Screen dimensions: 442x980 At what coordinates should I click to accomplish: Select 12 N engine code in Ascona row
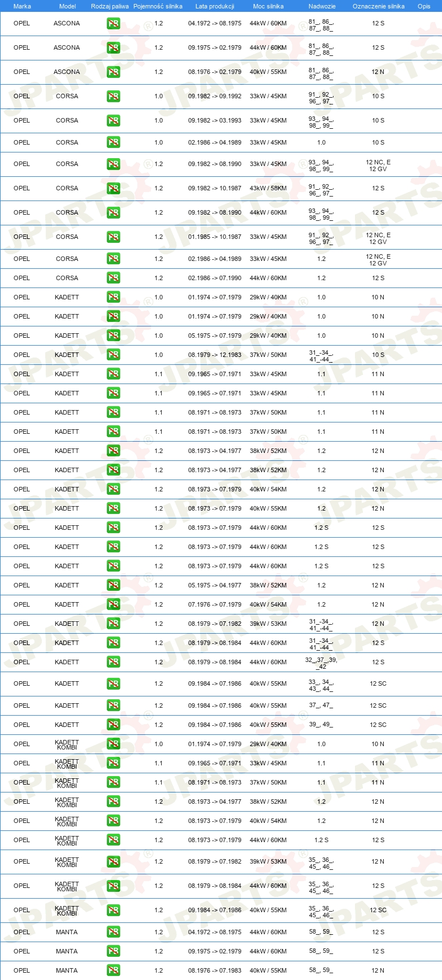pos(378,72)
